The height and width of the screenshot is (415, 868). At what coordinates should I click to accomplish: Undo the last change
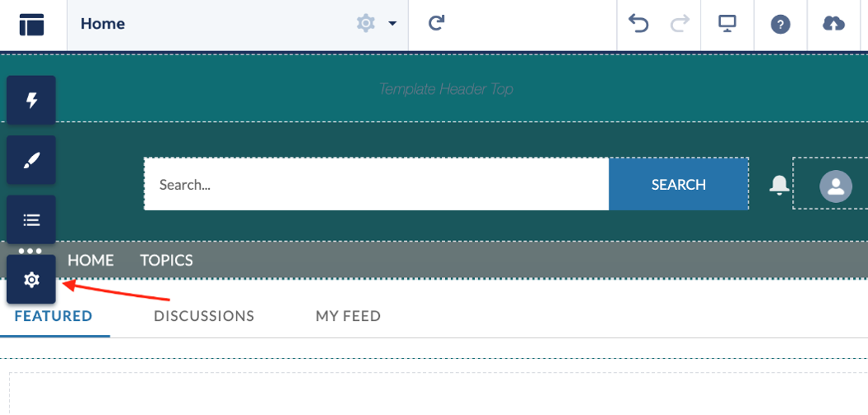pyautogui.click(x=638, y=24)
